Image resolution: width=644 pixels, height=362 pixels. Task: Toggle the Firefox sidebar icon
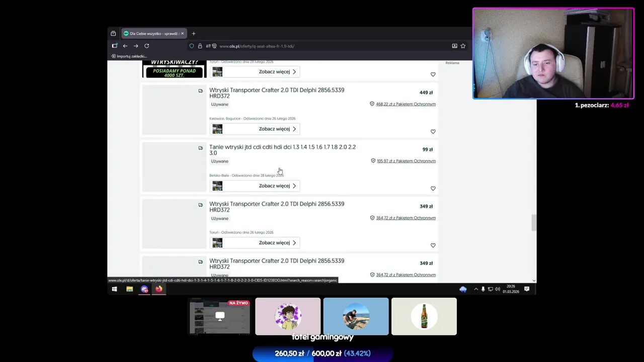(114, 46)
